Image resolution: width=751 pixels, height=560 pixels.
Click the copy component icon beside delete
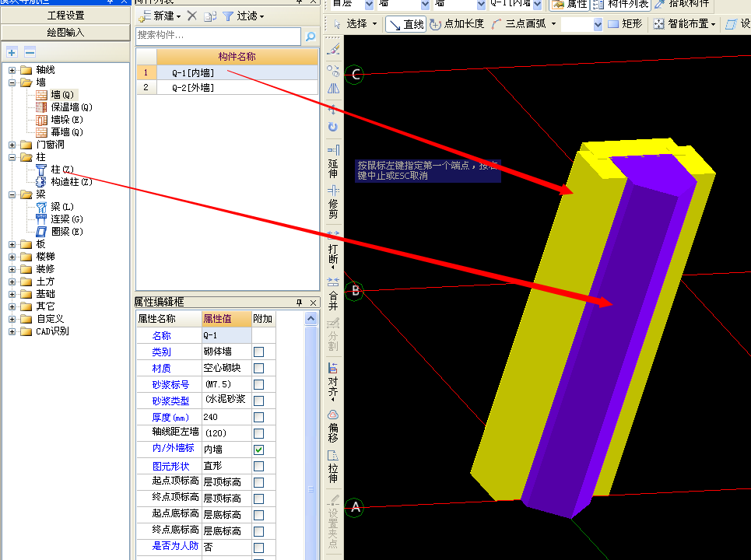210,16
